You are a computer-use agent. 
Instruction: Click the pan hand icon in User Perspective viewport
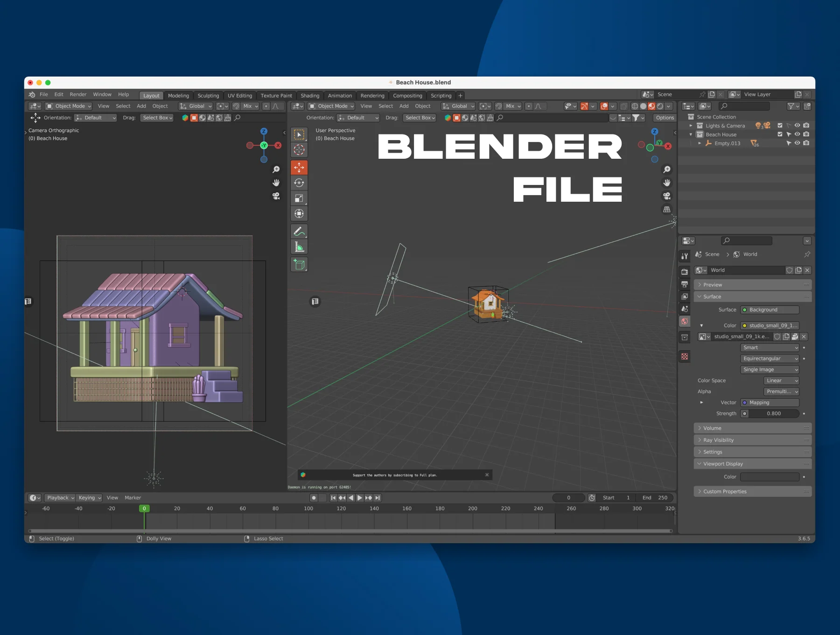click(x=667, y=183)
